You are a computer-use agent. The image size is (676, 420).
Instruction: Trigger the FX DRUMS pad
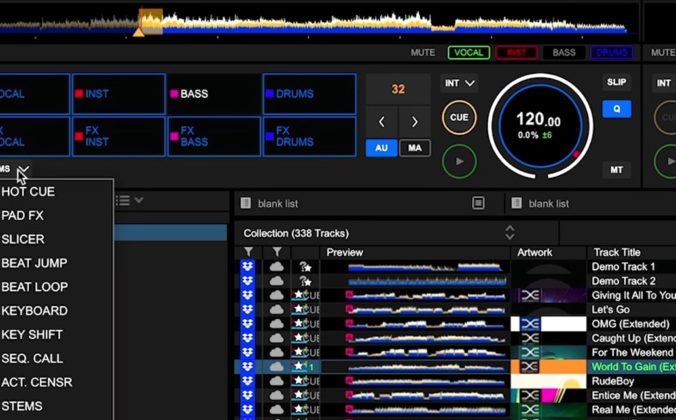310,136
